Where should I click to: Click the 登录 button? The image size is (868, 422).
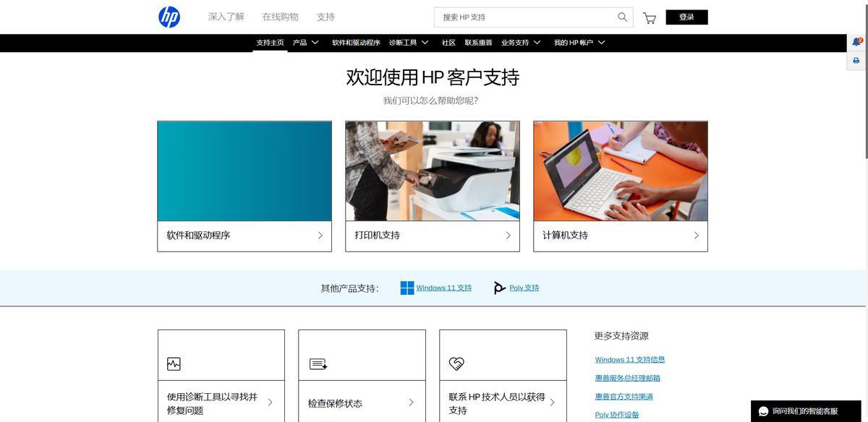pos(686,17)
